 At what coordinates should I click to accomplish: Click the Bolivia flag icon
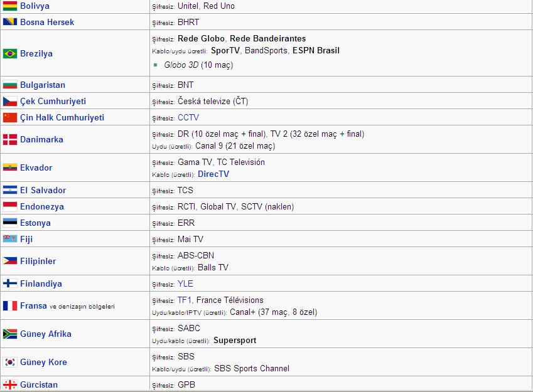(10, 6)
